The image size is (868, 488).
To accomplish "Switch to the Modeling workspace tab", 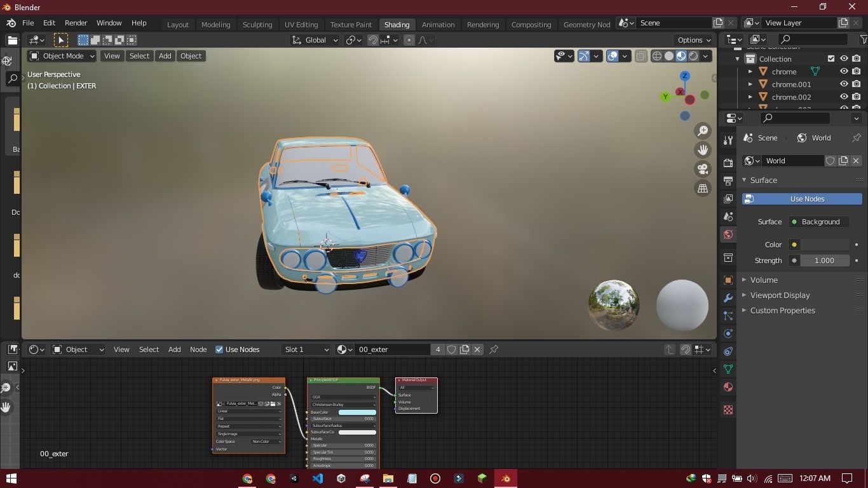I will (x=215, y=25).
